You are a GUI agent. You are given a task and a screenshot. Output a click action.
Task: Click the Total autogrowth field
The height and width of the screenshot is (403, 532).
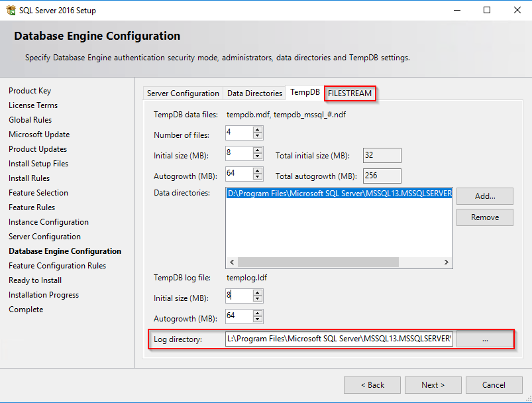(382, 176)
